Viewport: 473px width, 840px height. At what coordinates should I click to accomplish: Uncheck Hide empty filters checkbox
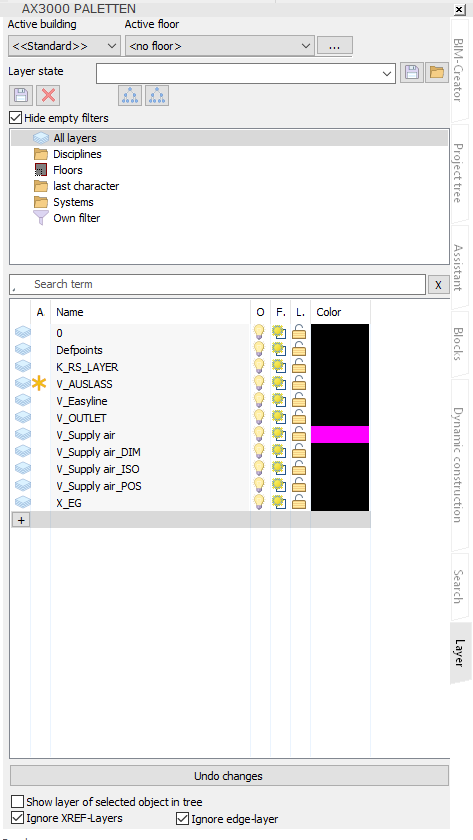(x=16, y=118)
